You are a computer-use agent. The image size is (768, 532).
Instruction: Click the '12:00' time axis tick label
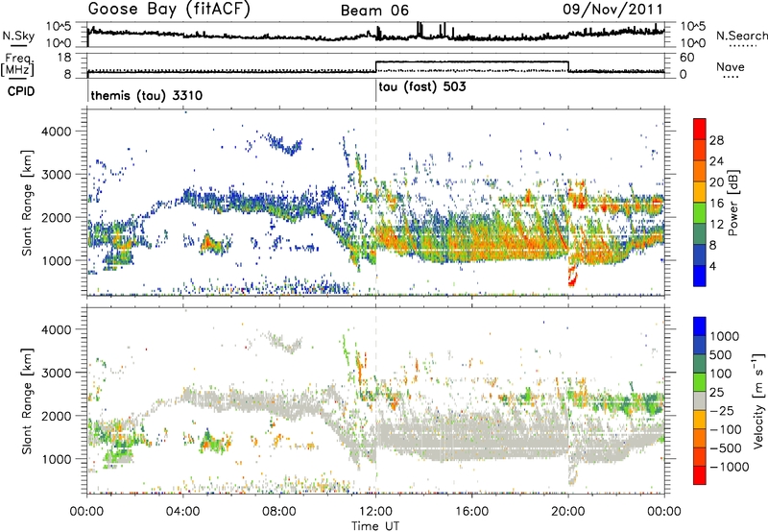point(375,512)
